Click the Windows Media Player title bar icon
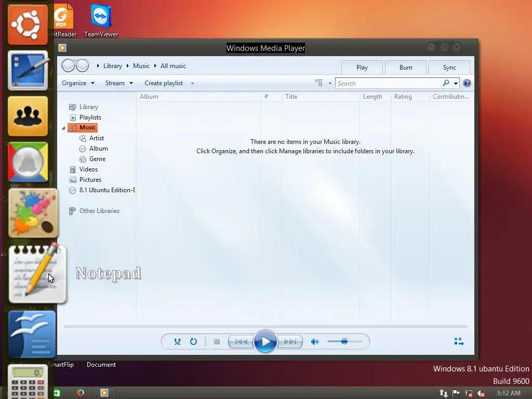This screenshot has height=399, width=532. coord(62,48)
